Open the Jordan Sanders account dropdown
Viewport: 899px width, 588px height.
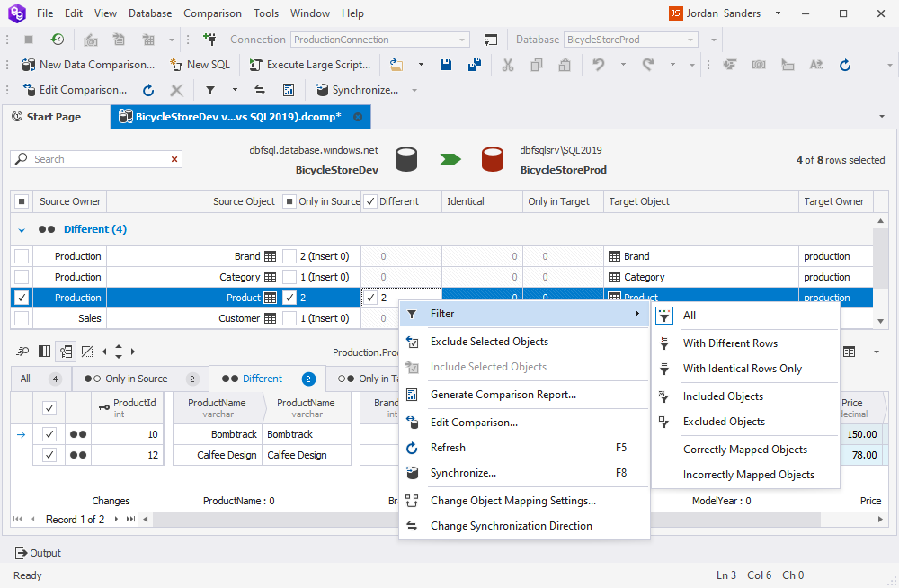(778, 13)
